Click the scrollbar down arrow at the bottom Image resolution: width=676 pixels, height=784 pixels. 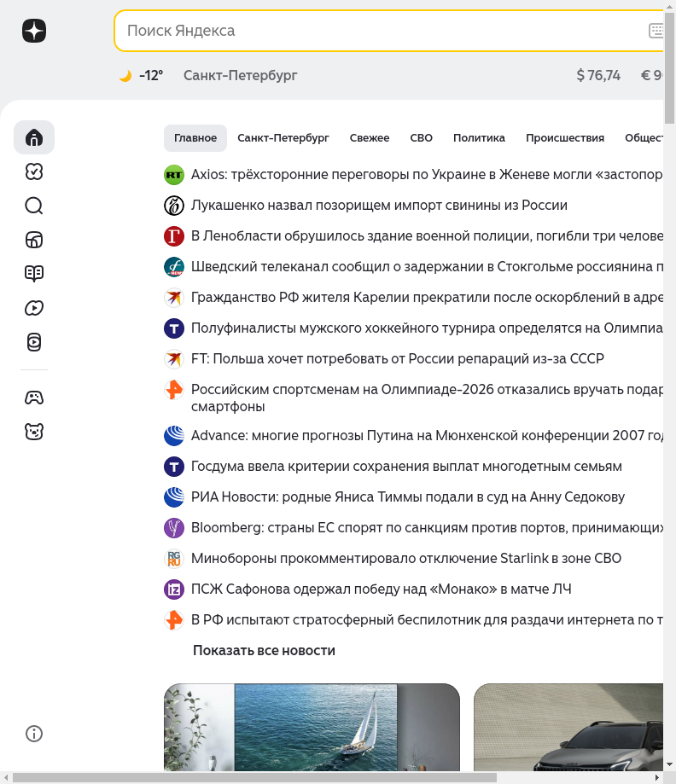click(669, 765)
